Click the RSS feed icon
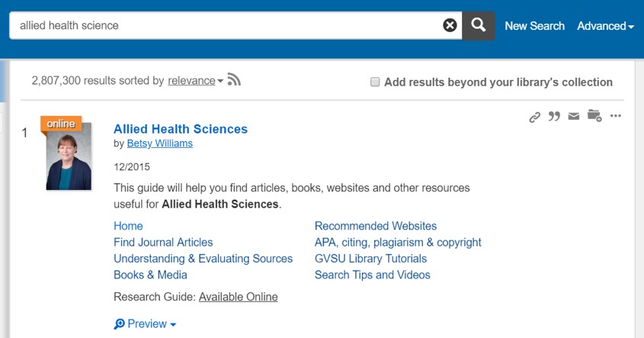Screen dimensions: 644x338 pyautogui.click(x=234, y=79)
